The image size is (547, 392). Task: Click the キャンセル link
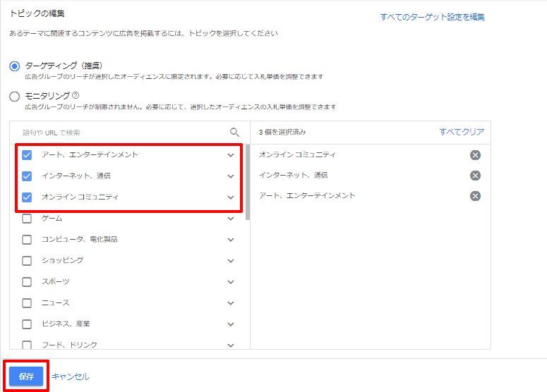coord(71,376)
